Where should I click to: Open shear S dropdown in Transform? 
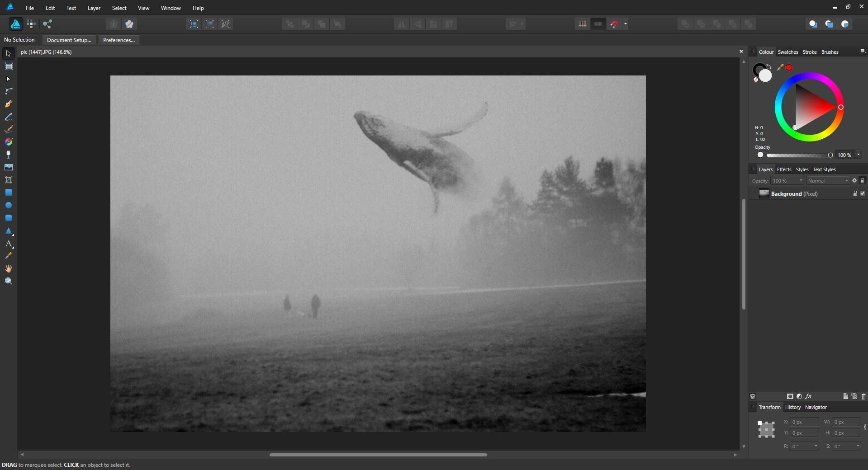pyautogui.click(x=858, y=446)
